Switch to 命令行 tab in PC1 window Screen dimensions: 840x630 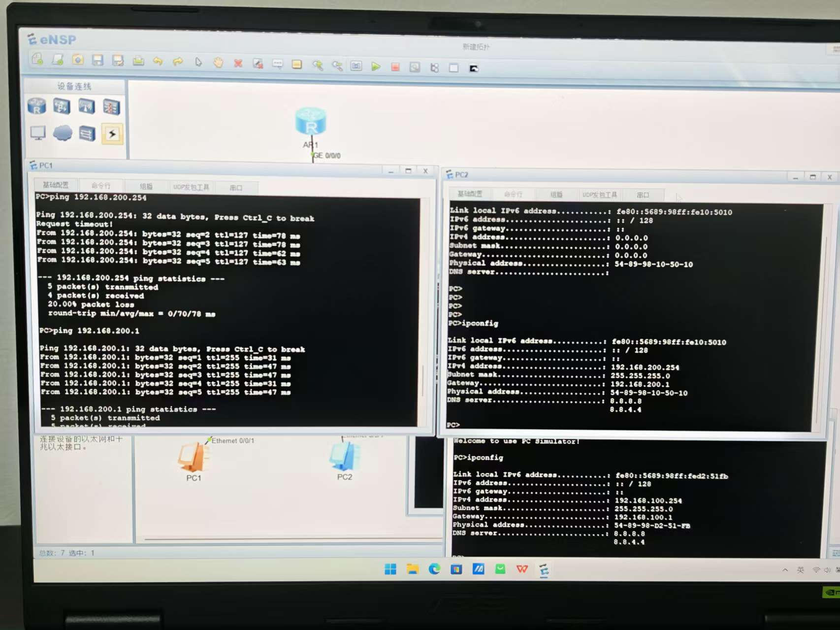(x=101, y=186)
